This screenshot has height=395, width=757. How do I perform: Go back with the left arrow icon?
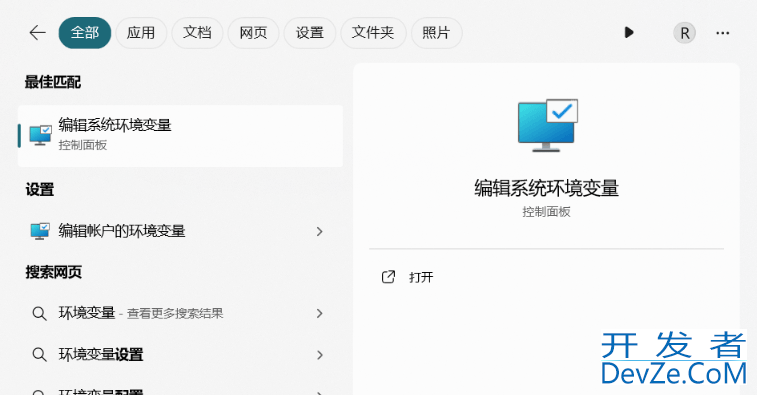37,33
